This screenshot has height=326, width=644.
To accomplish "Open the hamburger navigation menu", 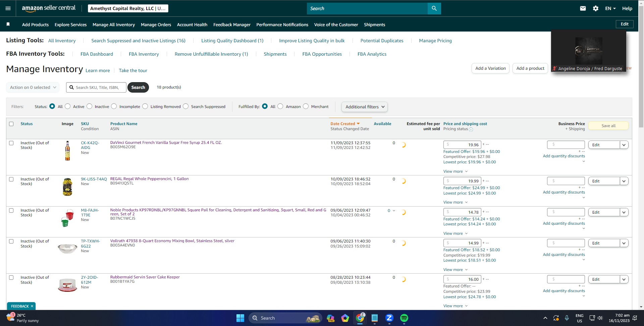I will pyautogui.click(x=8, y=8).
